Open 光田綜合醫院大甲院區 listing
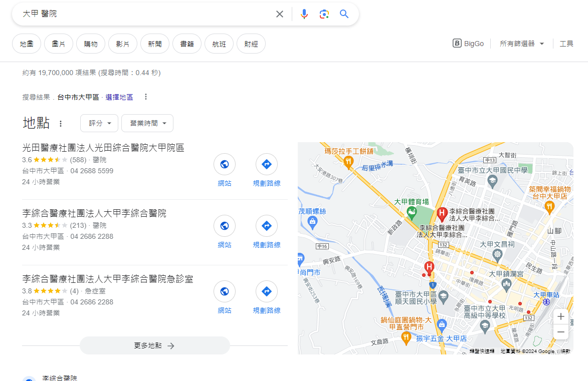 (x=103, y=148)
